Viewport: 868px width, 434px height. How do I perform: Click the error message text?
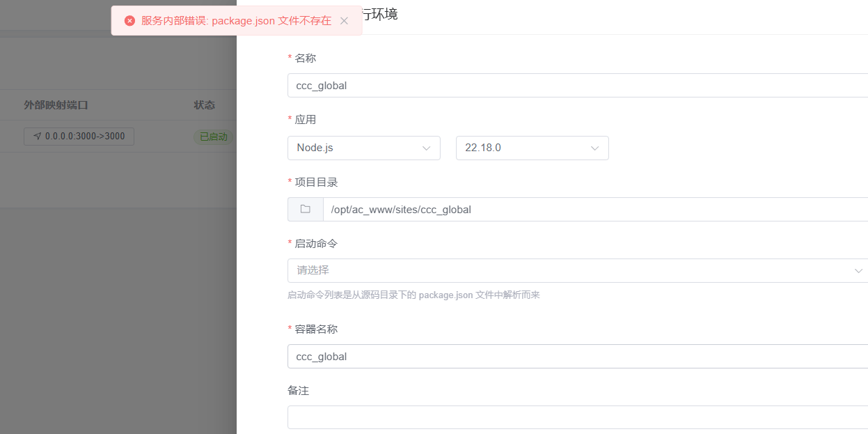coord(236,21)
